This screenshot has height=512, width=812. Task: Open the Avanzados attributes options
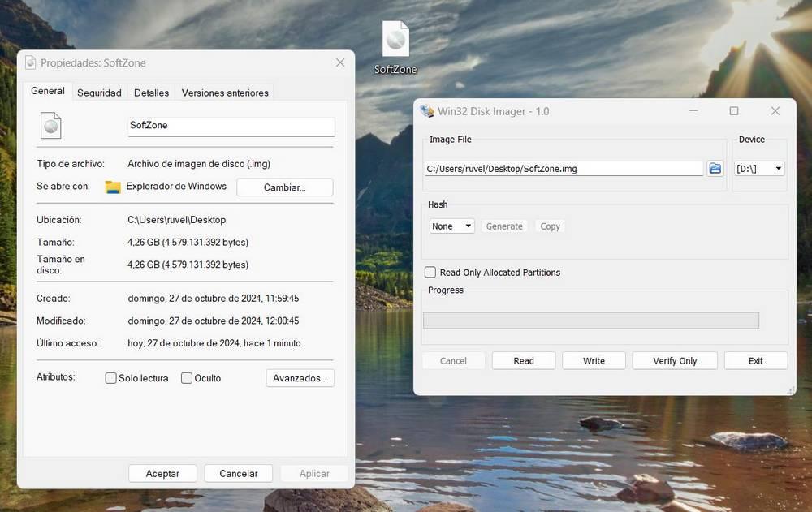[300, 378]
